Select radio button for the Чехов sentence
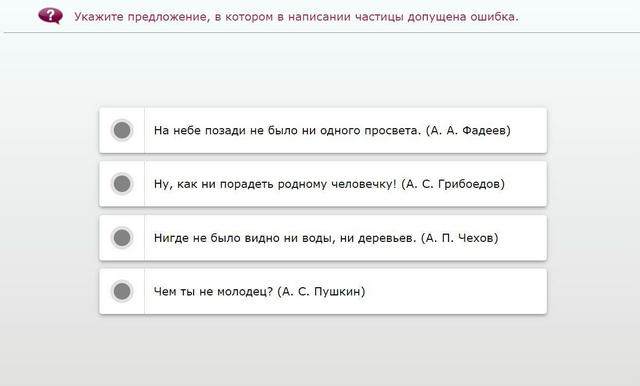Screen dimensions: 640x386 pos(122,238)
